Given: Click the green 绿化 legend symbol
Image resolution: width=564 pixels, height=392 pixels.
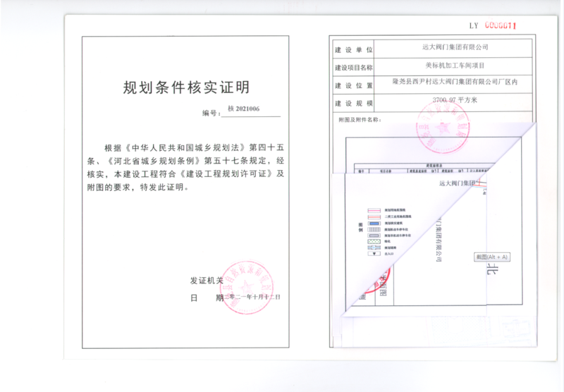Looking at the screenshot, I should (374, 241).
